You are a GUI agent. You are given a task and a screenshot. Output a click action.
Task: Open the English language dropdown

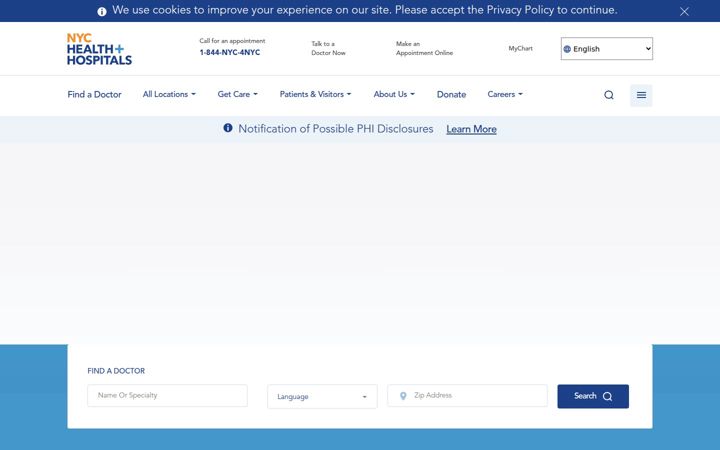[x=607, y=49]
